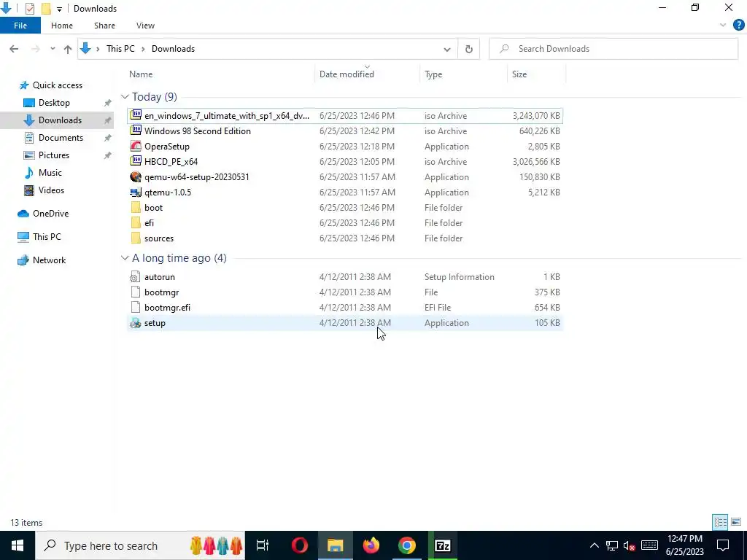747x560 pixels.
Task: Open the taskbar clock and date
Action: [685, 545]
